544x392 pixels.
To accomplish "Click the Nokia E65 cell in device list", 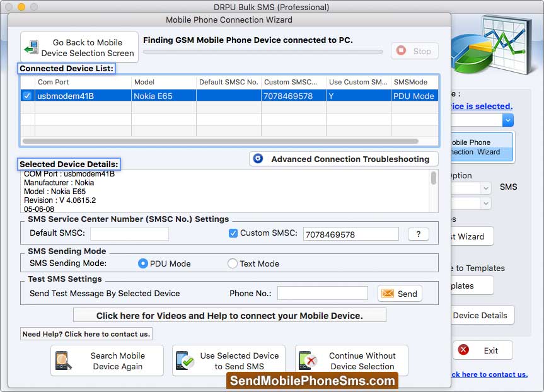I will tap(164, 96).
